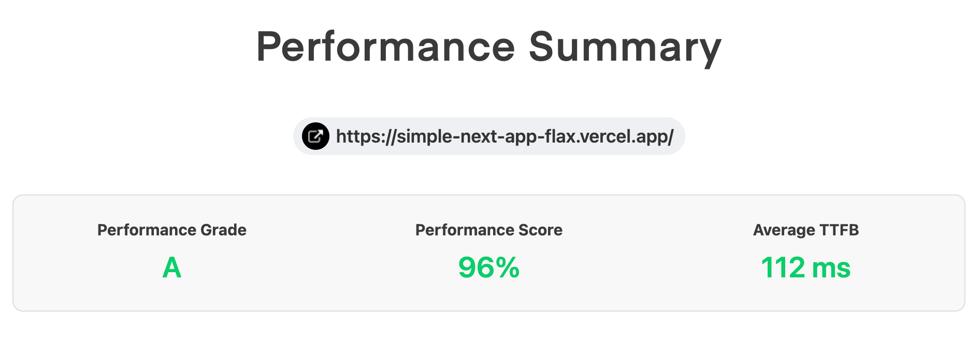This screenshot has width=980, height=337.
Task: Click the word Performance in the main heading
Action: pyautogui.click(x=385, y=47)
